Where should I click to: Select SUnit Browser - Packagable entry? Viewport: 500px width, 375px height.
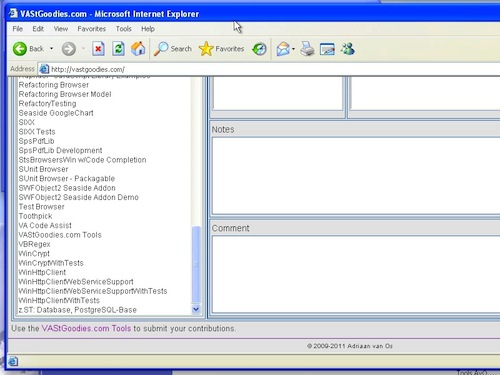(67, 178)
